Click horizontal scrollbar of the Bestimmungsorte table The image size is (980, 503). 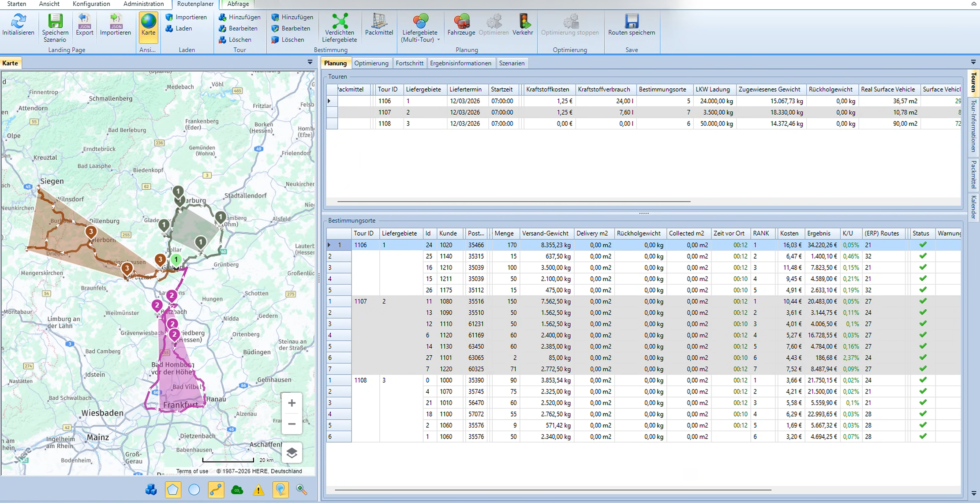click(553, 490)
